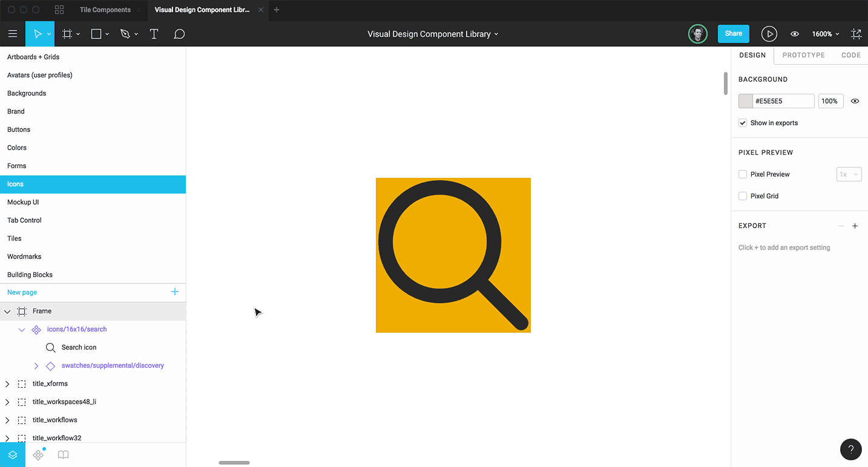Screen dimensions: 868x467
Task: Switch to the Prototype tab
Action: (x=803, y=55)
